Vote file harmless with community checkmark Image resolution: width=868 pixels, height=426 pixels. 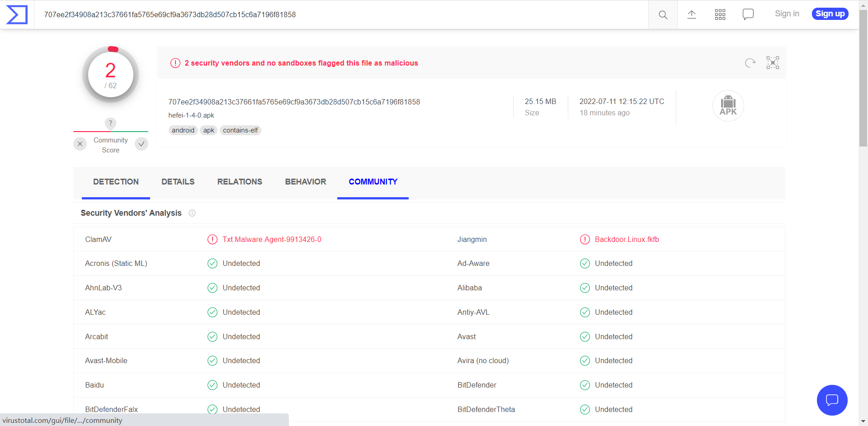tap(142, 144)
